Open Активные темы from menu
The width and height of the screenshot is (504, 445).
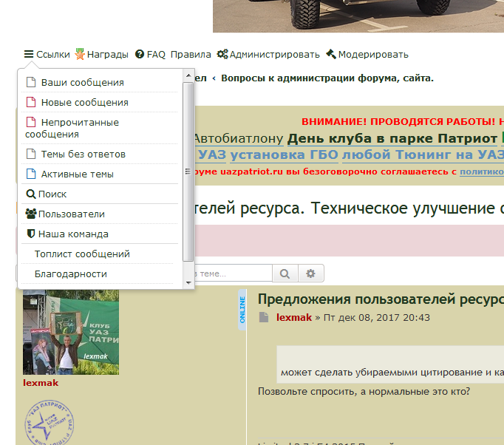click(77, 174)
